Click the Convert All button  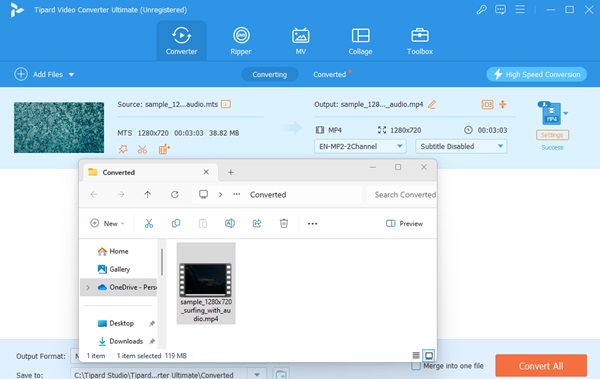[541, 366]
